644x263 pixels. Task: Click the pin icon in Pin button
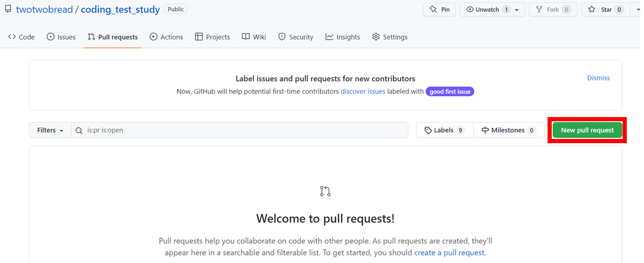click(433, 9)
